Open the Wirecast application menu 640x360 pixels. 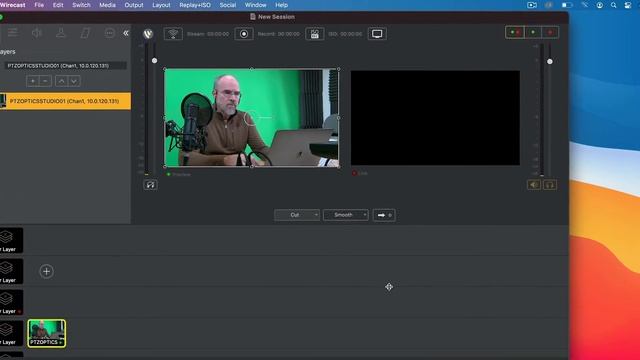click(13, 5)
